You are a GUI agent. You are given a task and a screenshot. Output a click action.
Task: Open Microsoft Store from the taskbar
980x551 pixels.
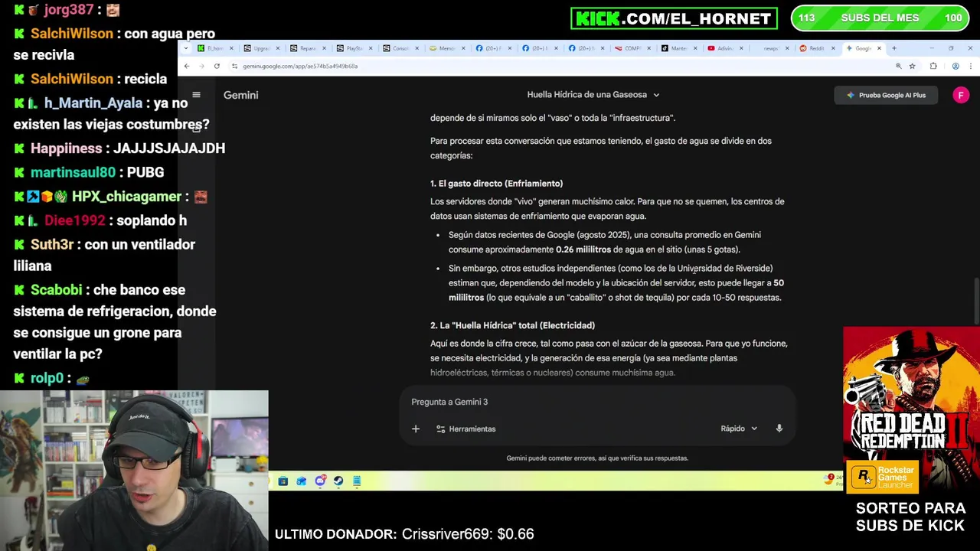click(283, 481)
